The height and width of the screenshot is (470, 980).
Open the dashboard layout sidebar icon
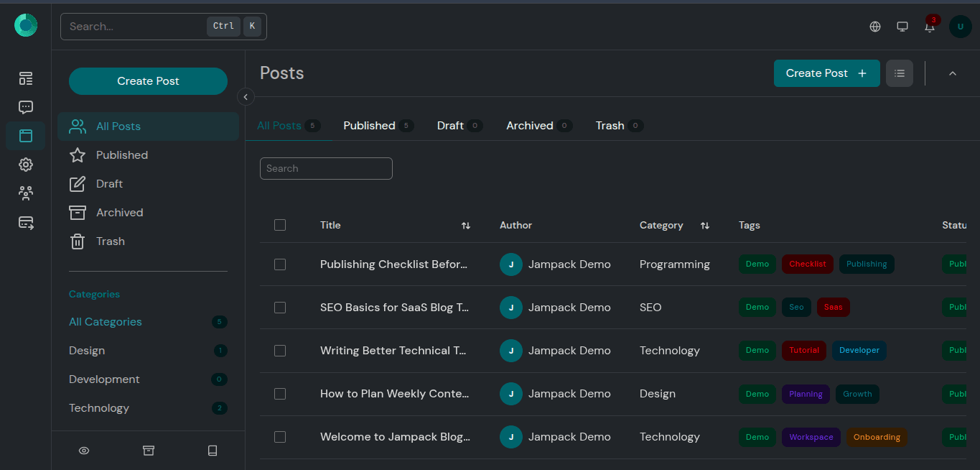click(x=26, y=78)
